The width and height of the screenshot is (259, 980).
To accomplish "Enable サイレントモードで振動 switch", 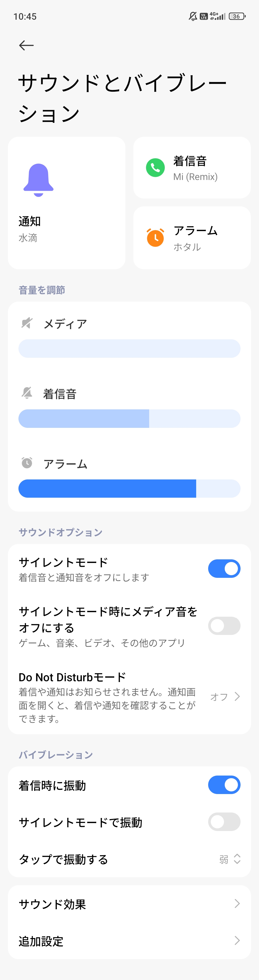I will (x=224, y=822).
